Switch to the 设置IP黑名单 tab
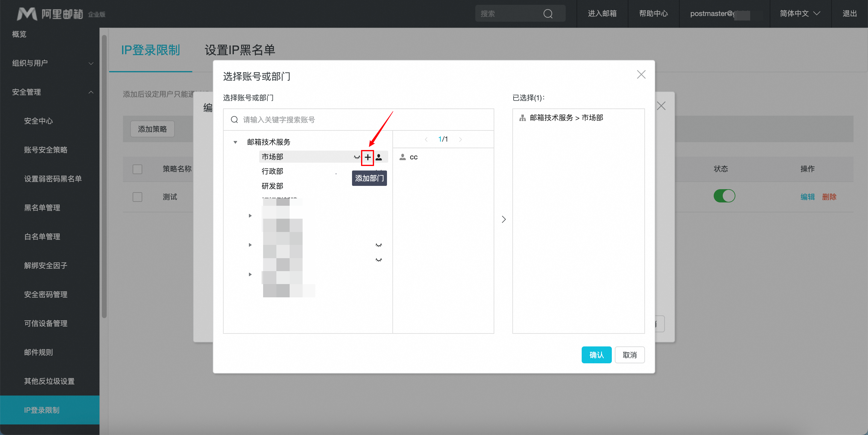Viewport: 868px width, 435px height. pos(240,50)
